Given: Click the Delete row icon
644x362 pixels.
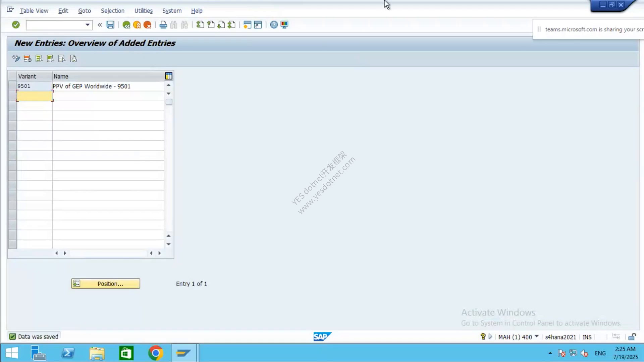Looking at the screenshot, I should pyautogui.click(x=28, y=59).
